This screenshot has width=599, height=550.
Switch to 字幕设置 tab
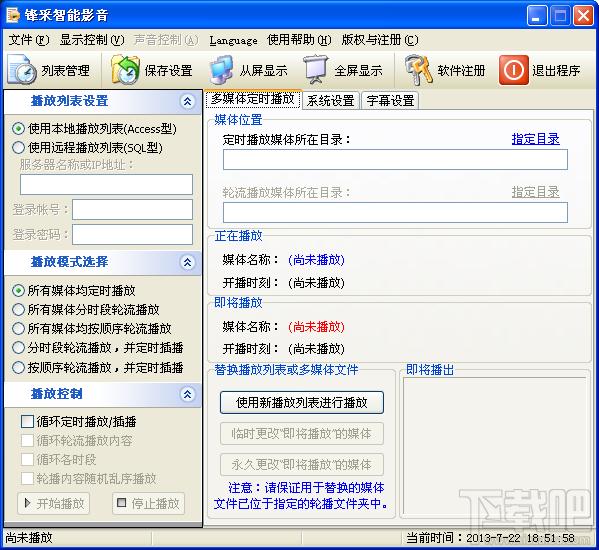click(x=390, y=101)
